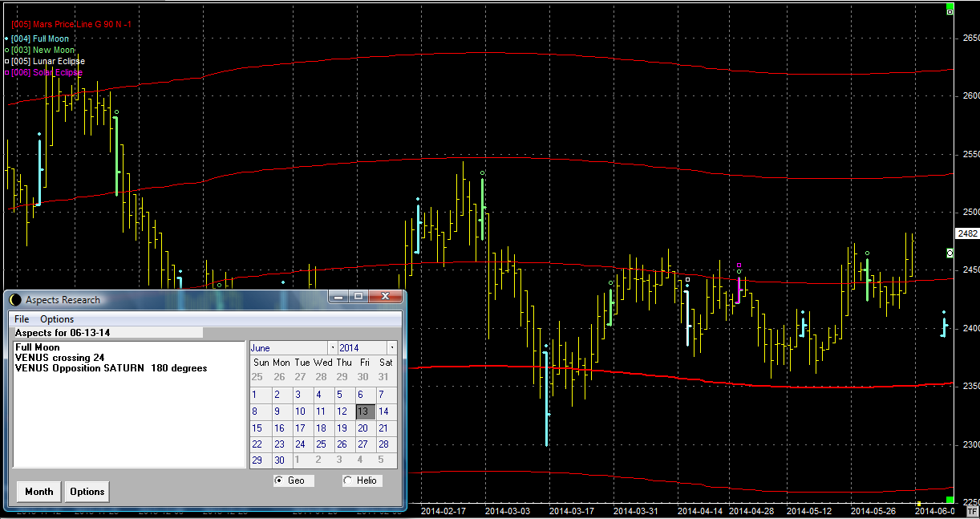Click the Full Moon legend marker

click(7, 39)
